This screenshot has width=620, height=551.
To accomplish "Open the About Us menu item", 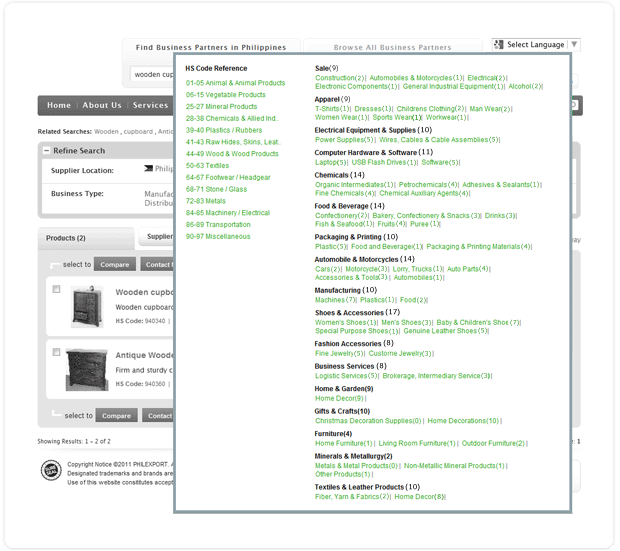I will pyautogui.click(x=102, y=105).
